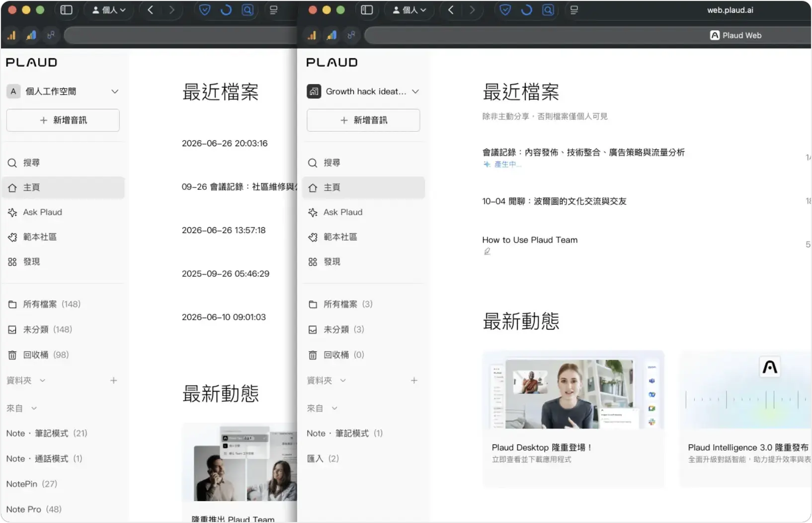Click orange bar chart favorite in left window
This screenshot has width=812, height=523.
[11, 35]
